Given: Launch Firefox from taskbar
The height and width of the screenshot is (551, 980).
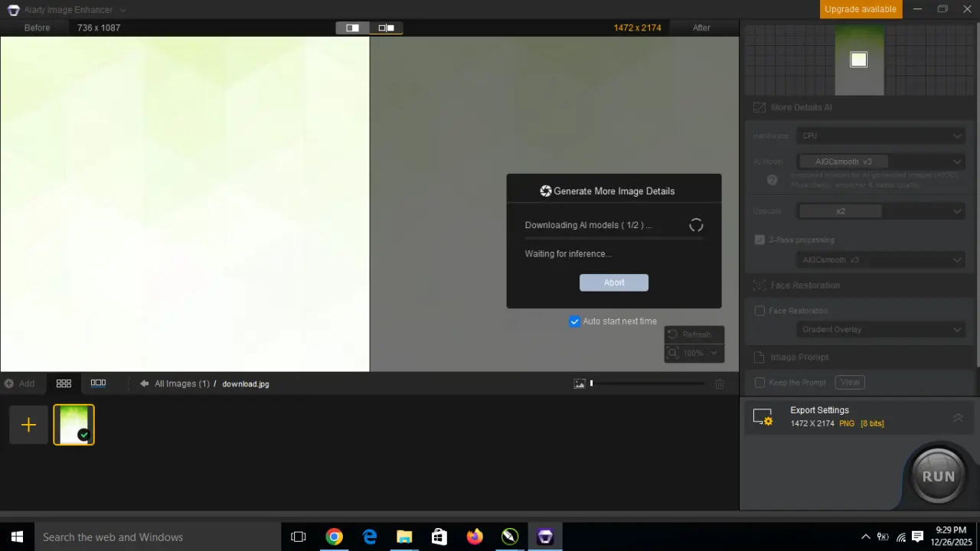Looking at the screenshot, I should (x=475, y=537).
